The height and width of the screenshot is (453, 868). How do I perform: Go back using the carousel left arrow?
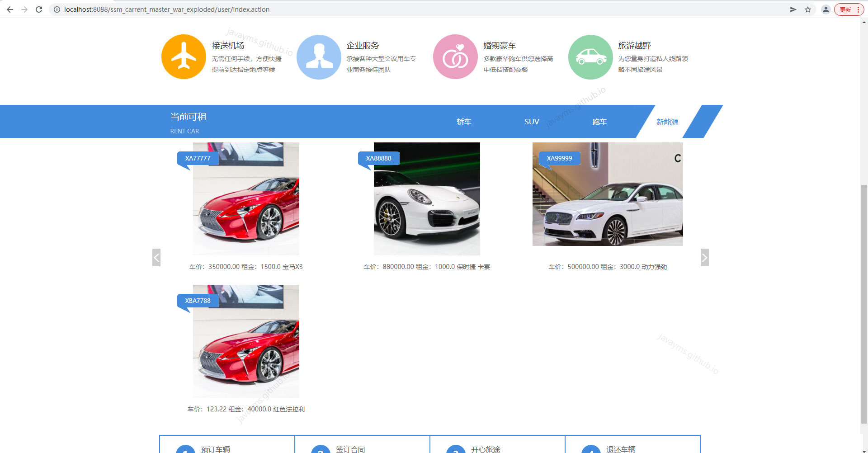coord(156,257)
